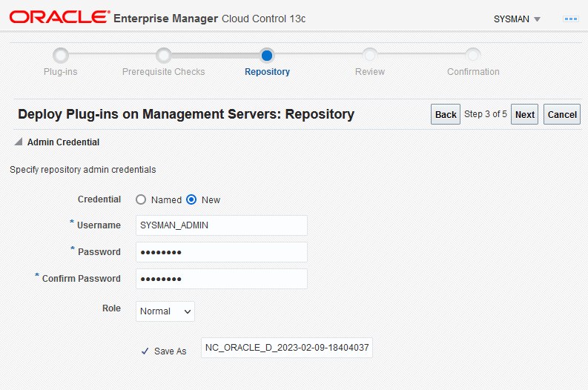The width and height of the screenshot is (588, 390).
Task: Click the Back button
Action: pyautogui.click(x=446, y=114)
